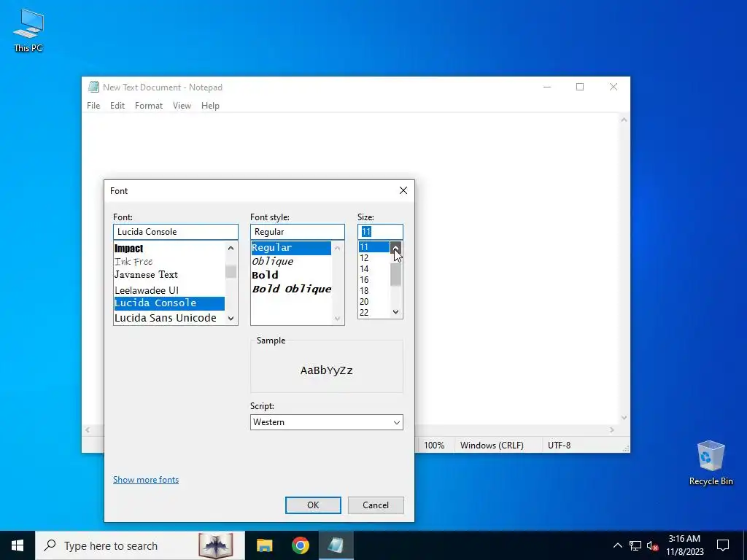Select size 12 in size list
747x560 pixels.
pyautogui.click(x=374, y=258)
